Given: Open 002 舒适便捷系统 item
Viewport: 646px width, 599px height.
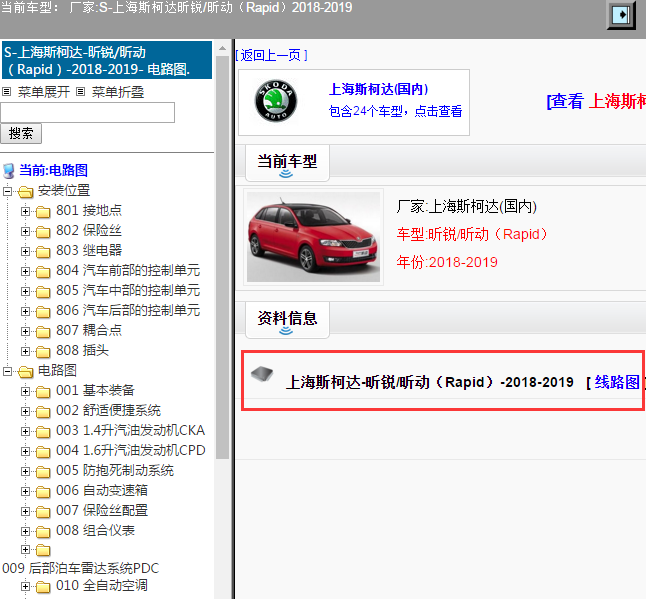Looking at the screenshot, I should (108, 410).
